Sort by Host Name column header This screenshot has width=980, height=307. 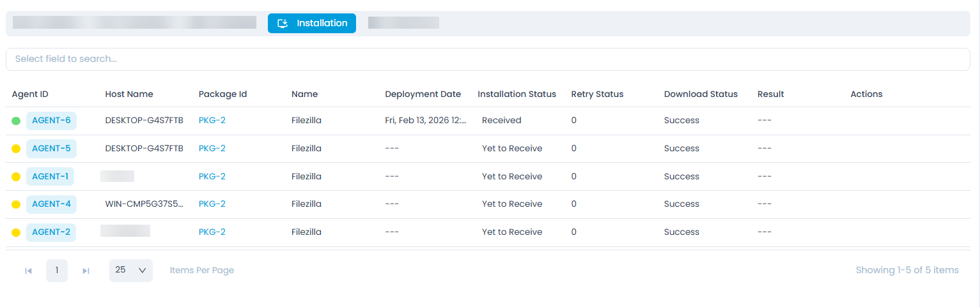coord(129,94)
